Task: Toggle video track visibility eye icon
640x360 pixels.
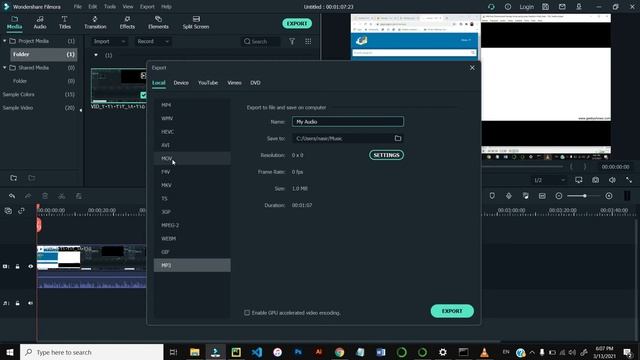Action: pyautogui.click(x=30, y=266)
